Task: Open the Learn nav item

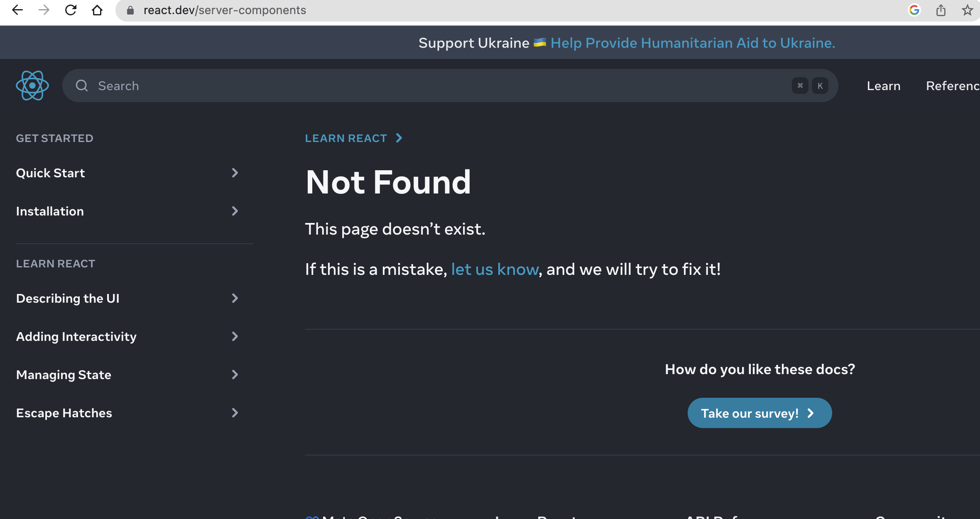Action: pyautogui.click(x=883, y=86)
